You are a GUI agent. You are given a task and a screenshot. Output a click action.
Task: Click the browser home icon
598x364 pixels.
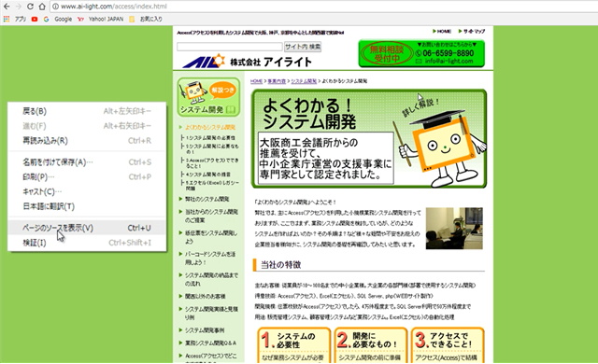[42, 7]
